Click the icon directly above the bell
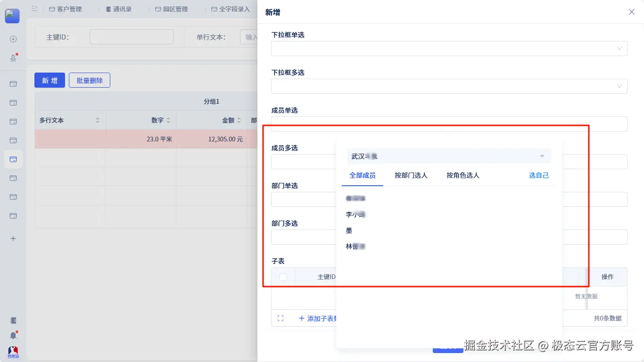644x362 pixels. pyautogui.click(x=13, y=321)
